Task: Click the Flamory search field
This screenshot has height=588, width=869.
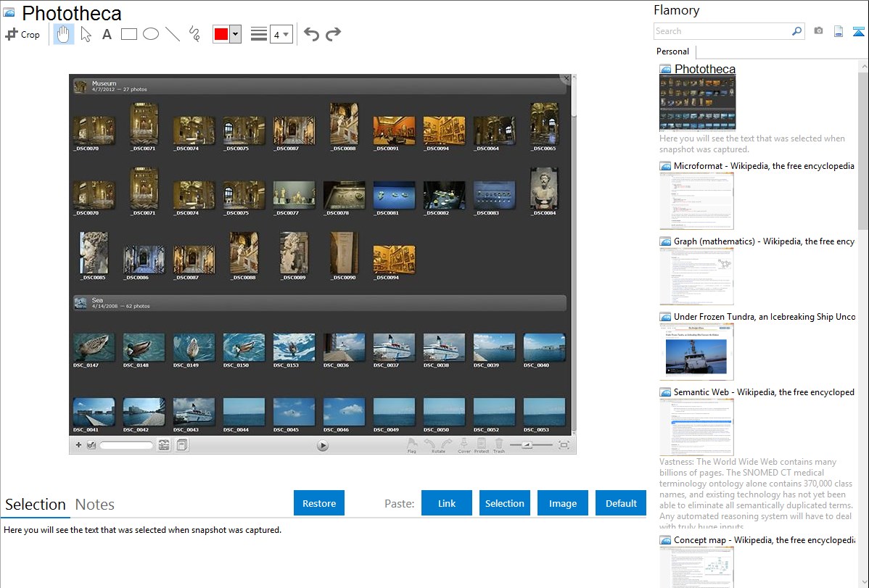Action: coord(722,31)
